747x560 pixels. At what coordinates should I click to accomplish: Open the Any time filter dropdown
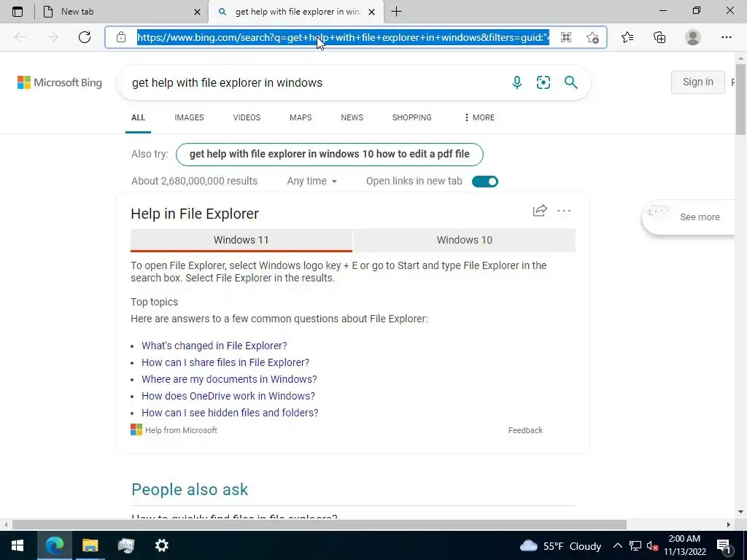[312, 181]
